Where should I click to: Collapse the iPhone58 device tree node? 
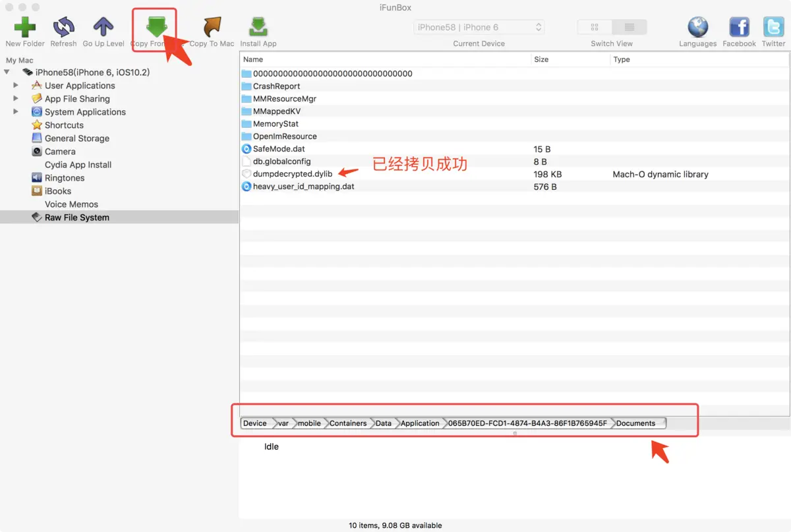[x=7, y=72]
